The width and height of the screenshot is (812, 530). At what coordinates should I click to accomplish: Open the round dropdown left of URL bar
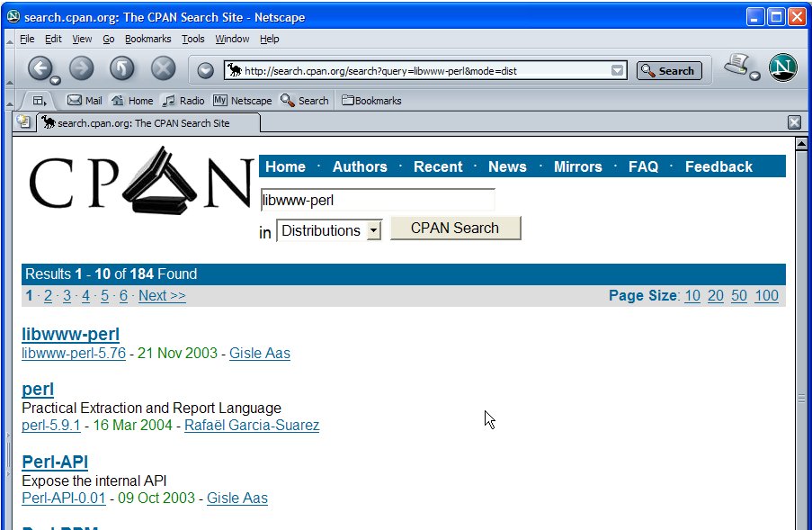(206, 70)
